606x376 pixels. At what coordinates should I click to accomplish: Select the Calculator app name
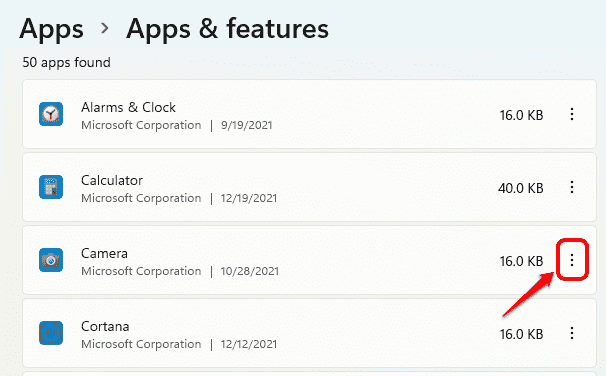112,180
